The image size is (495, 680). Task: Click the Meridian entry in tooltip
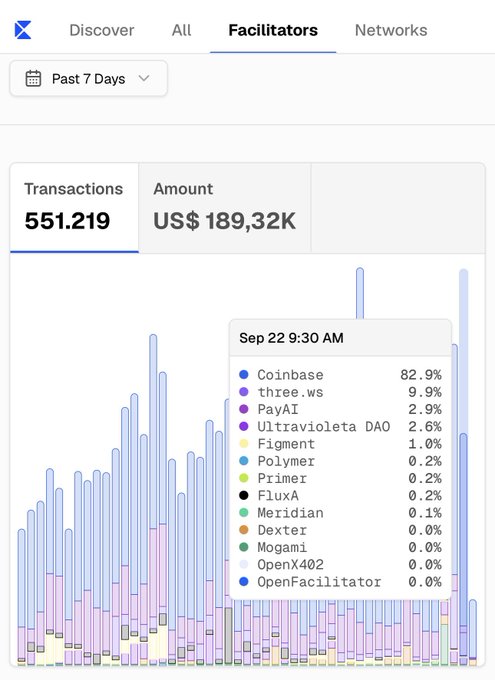[x=341, y=513]
